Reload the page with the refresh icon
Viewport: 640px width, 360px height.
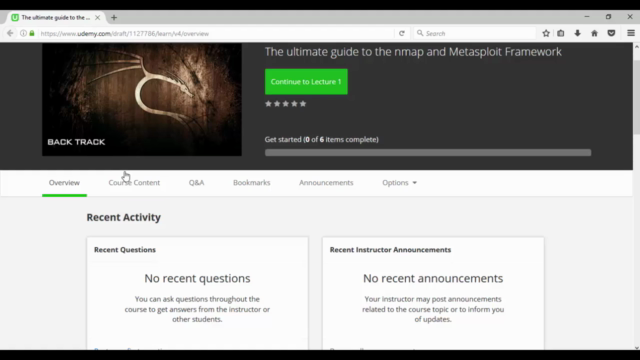click(402, 33)
